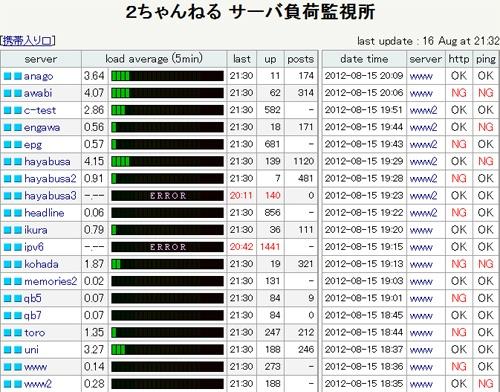Click the first blue square icon beside hayabusa2

(7, 179)
